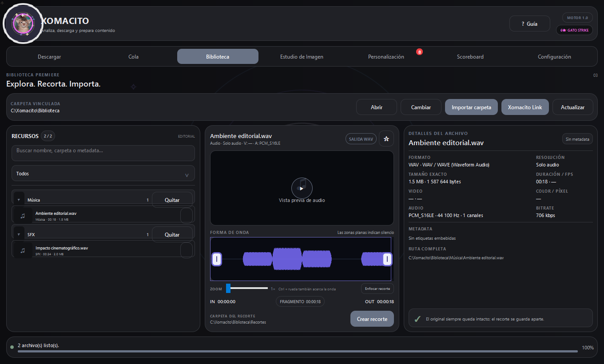Open the Personalización tab
Viewport: 604px width, 364px height.
point(386,57)
